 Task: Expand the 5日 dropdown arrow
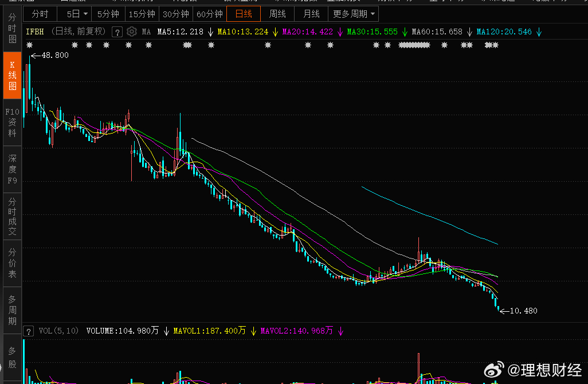tap(86, 14)
